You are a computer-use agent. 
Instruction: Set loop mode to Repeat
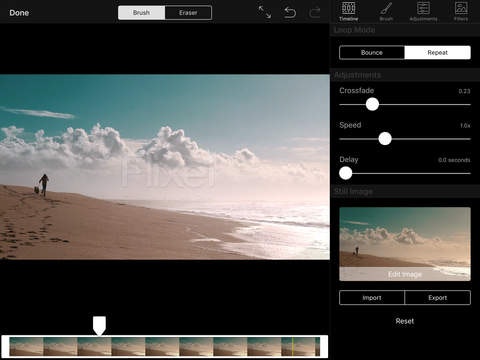click(438, 53)
